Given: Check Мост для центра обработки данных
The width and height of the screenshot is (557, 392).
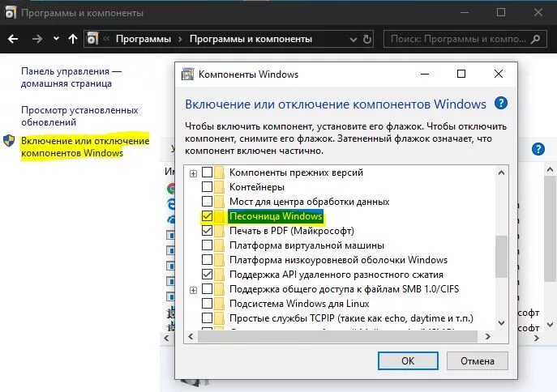Looking at the screenshot, I should (207, 201).
